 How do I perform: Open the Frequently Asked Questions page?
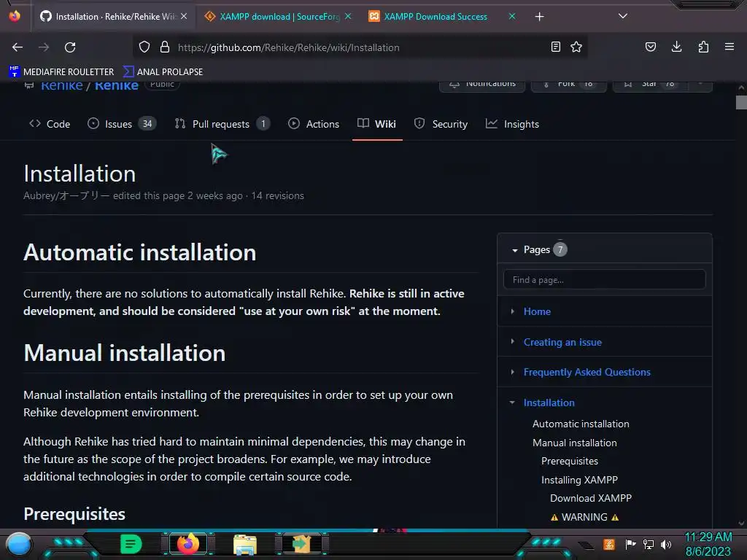click(x=587, y=372)
